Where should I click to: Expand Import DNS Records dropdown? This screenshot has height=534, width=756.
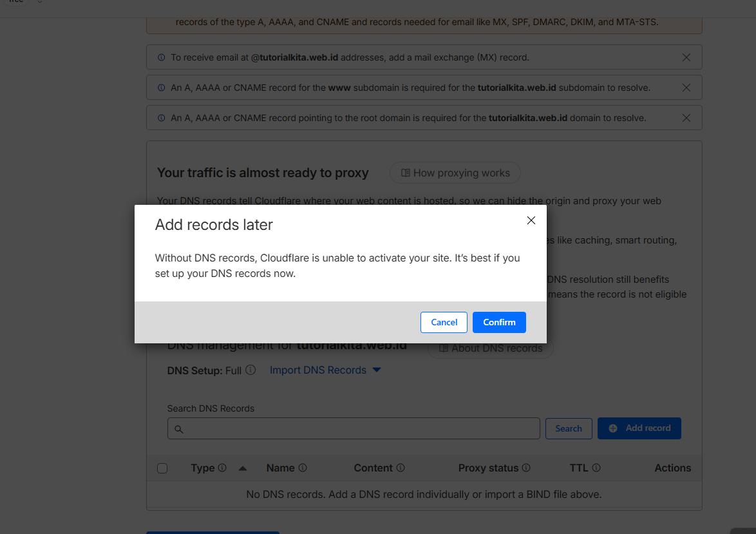point(325,370)
